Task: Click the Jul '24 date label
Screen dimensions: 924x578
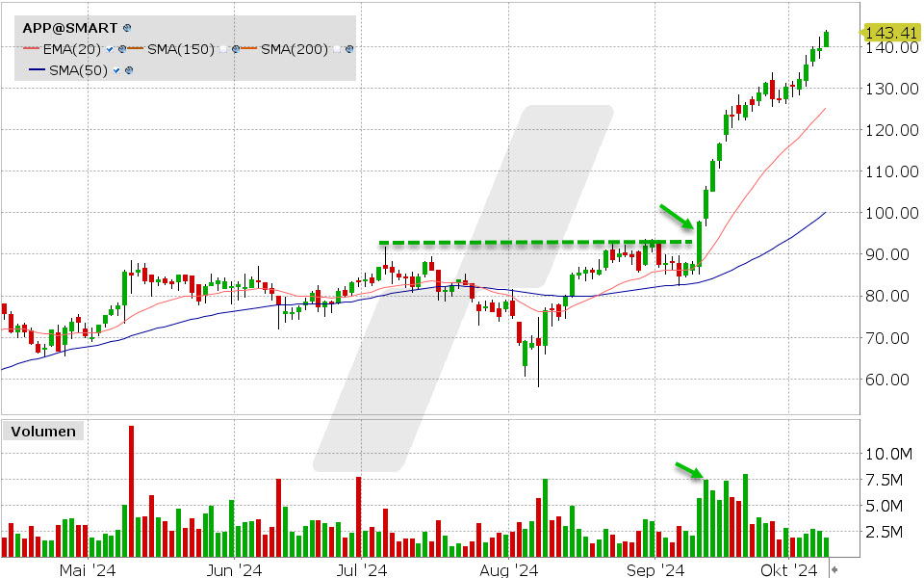Action: 361,570
